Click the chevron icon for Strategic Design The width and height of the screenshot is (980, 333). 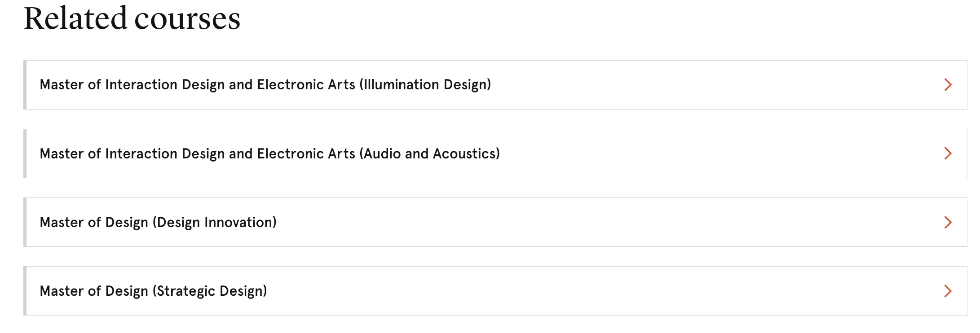click(x=948, y=291)
